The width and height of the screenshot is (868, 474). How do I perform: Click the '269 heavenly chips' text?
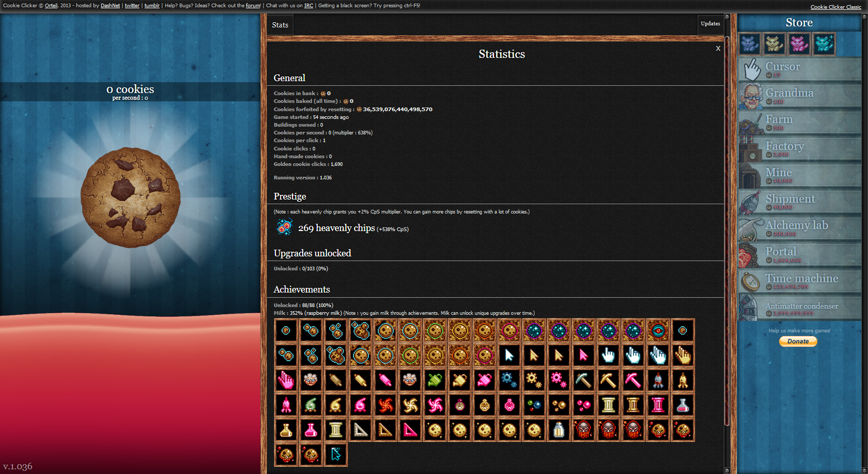[x=336, y=228]
